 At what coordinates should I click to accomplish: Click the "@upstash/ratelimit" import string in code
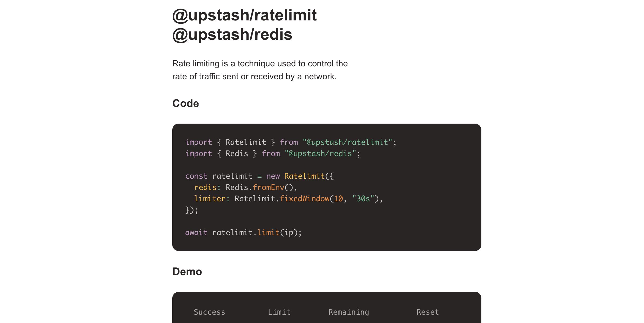347,142
